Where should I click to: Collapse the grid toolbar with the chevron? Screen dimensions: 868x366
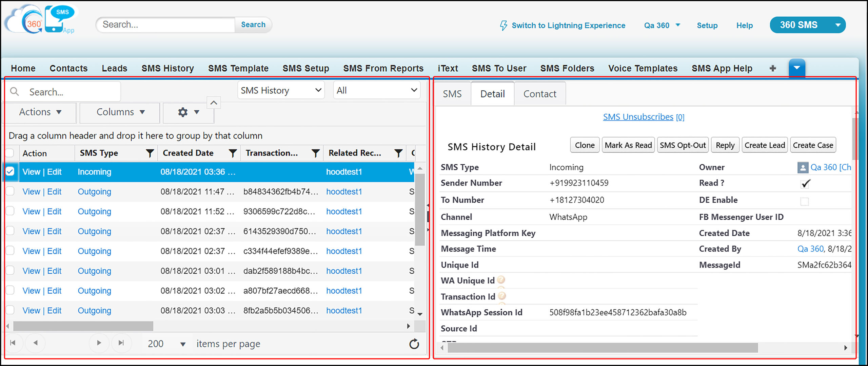click(x=214, y=103)
